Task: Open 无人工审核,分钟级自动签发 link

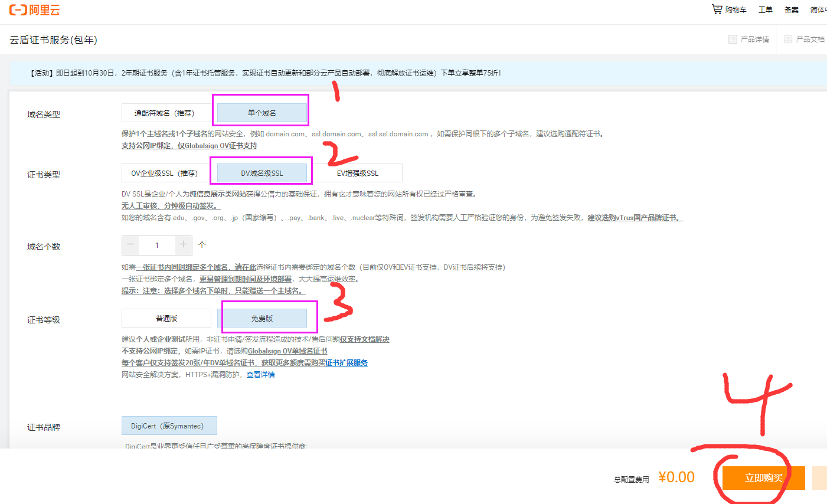Action: [171, 206]
